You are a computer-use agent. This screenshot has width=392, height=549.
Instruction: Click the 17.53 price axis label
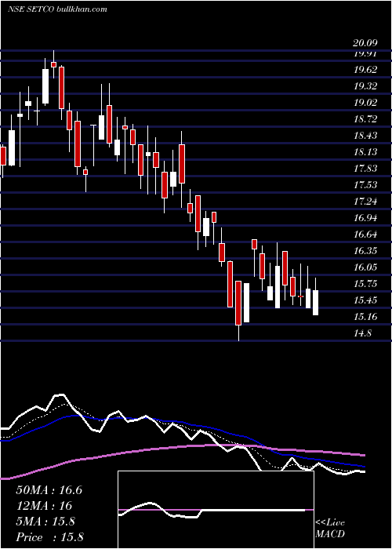coord(366,185)
